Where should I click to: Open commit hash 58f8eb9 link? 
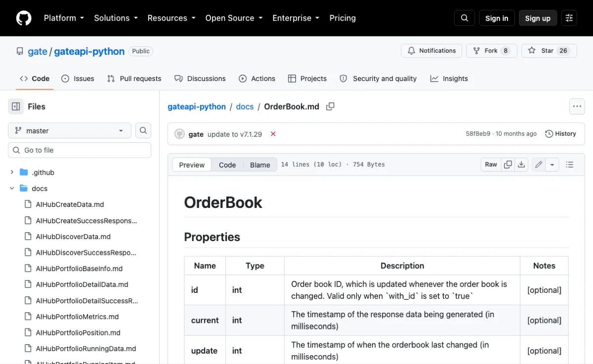point(478,134)
